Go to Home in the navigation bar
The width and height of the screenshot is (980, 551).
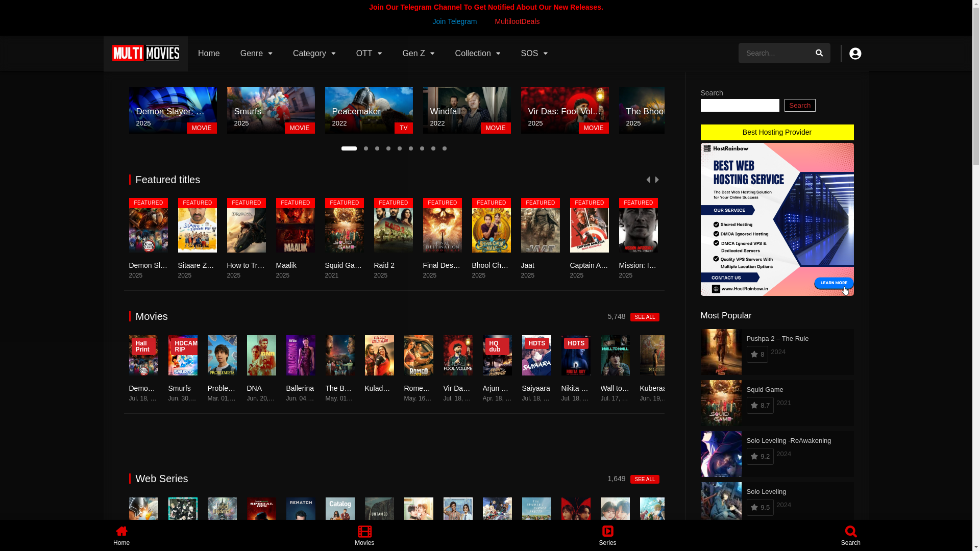pyautogui.click(x=209, y=54)
